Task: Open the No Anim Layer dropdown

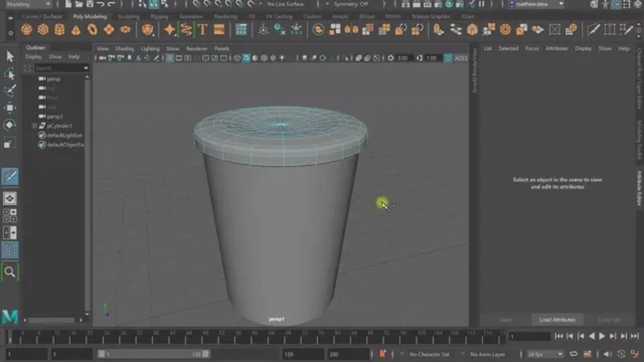Action: 488,354
